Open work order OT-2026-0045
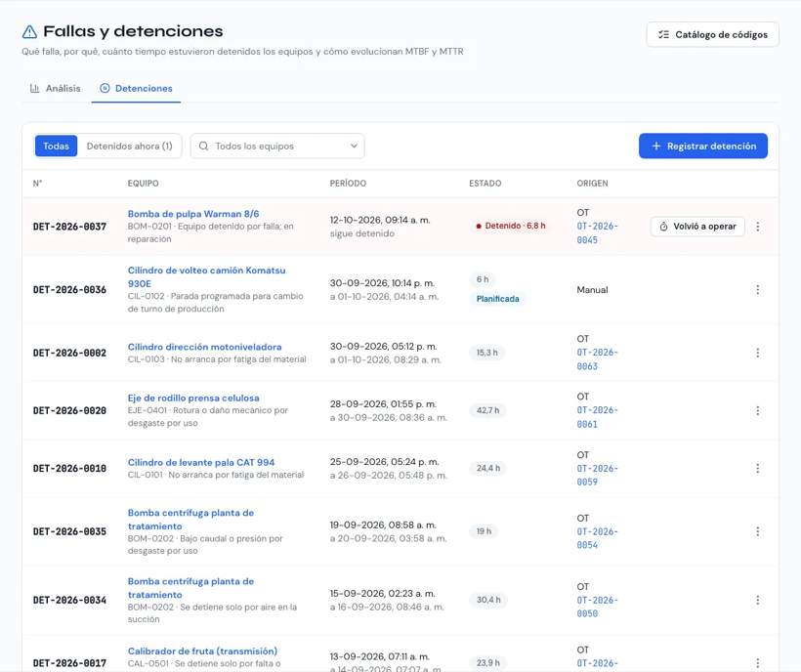 597,232
